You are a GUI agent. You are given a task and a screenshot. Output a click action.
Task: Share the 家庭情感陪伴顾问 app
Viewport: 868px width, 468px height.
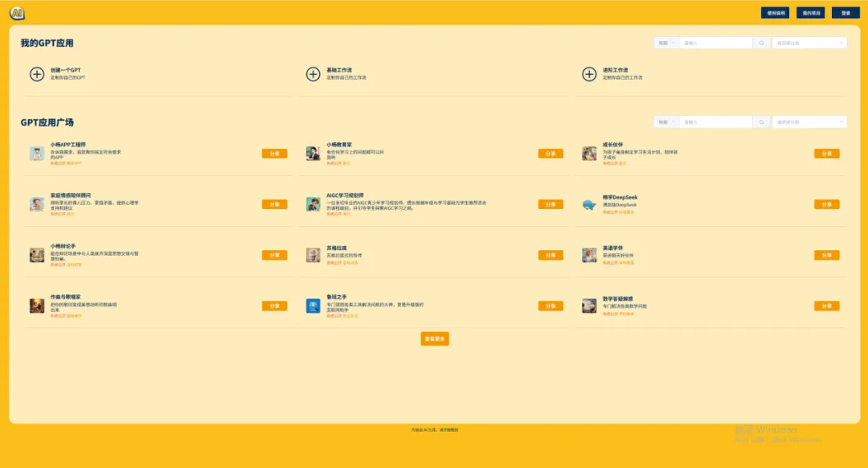pyautogui.click(x=274, y=204)
